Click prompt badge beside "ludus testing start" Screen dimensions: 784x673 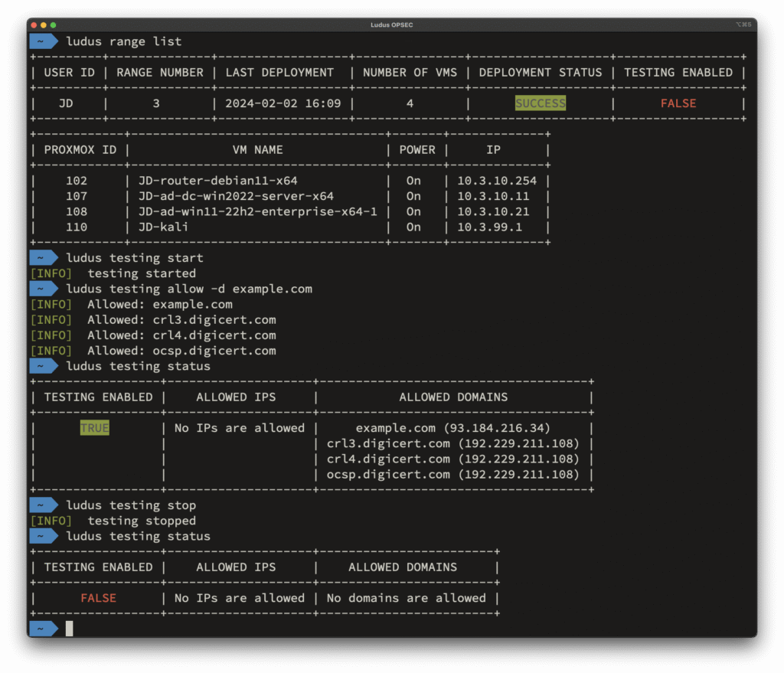click(44, 258)
